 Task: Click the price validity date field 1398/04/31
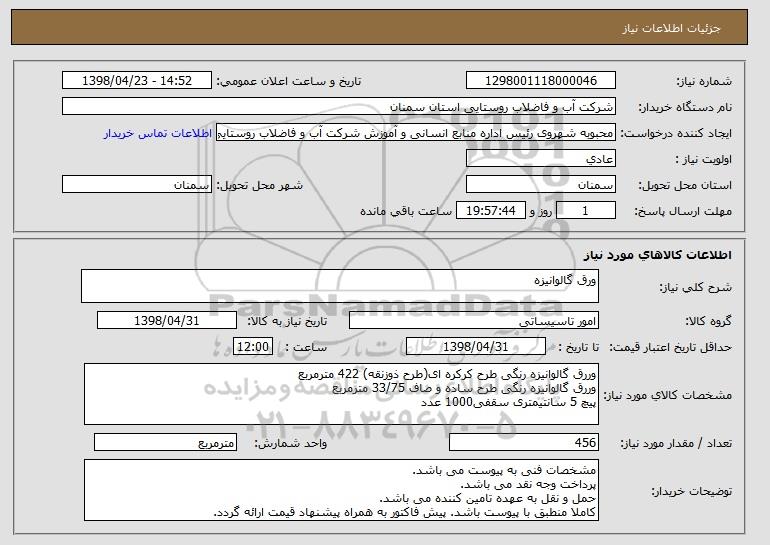point(476,347)
